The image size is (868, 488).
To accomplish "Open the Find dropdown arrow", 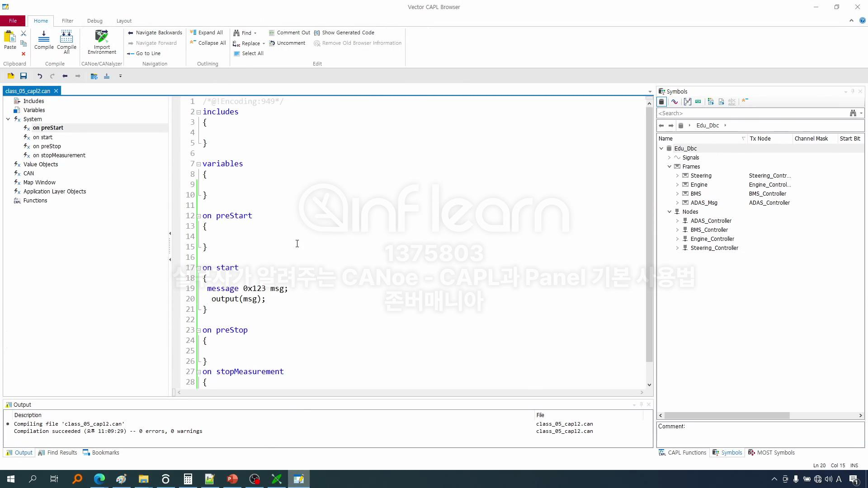I will coord(255,33).
